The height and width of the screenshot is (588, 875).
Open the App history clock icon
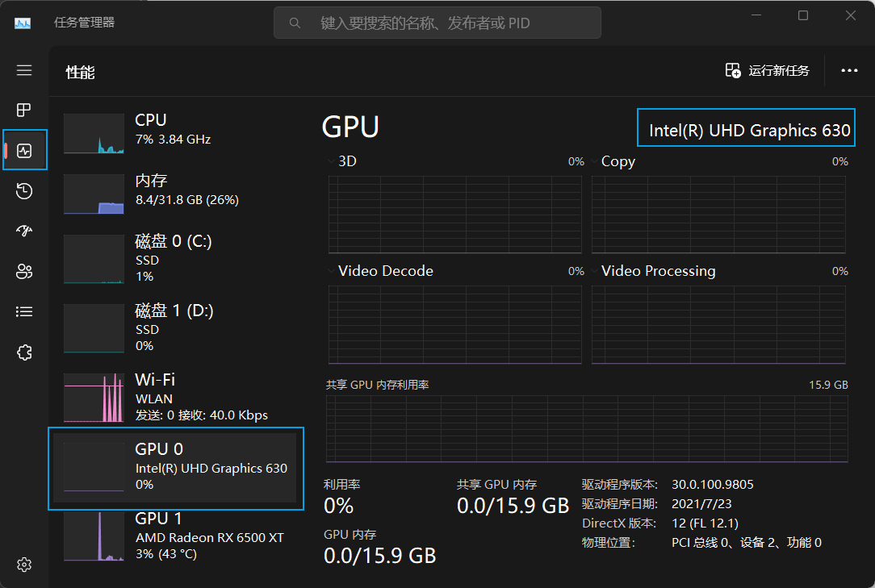pyautogui.click(x=24, y=191)
